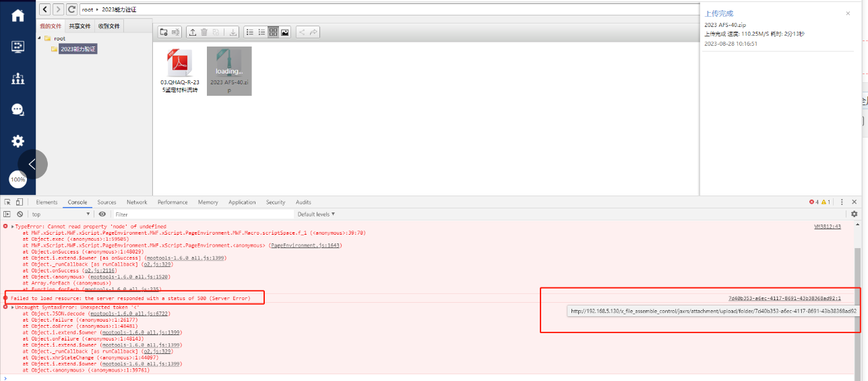
Task: Click the path bar showing root 2023能力验证
Action: tap(389, 10)
